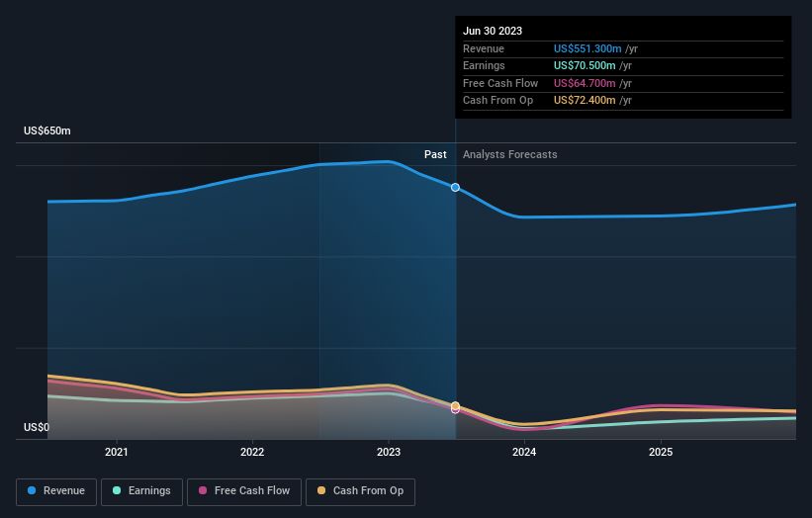
Task: Click the US$551.300m revenue value
Action: click(587, 48)
